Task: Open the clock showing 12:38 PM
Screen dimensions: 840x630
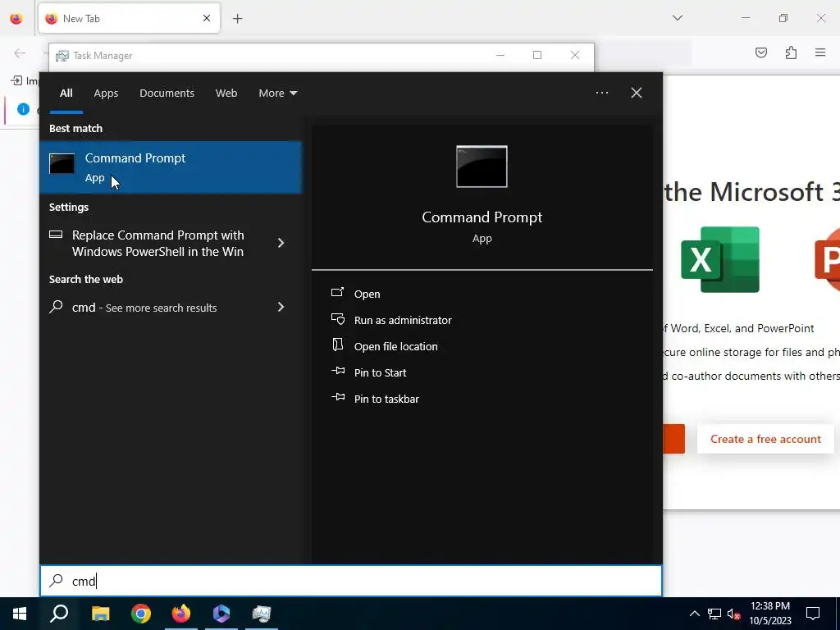Action: click(x=770, y=614)
